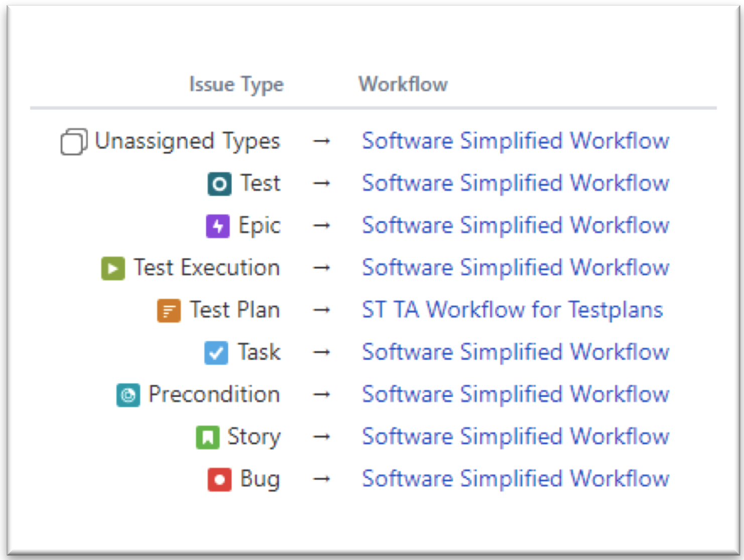Click the green Story bookmark icon
The image size is (744, 560).
pos(207,437)
